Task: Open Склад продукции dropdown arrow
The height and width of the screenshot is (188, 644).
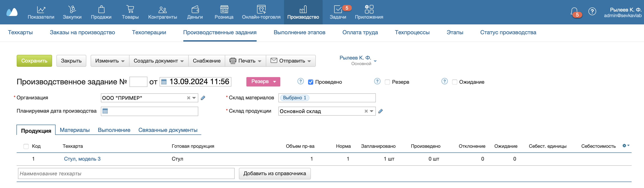Action: point(372,111)
